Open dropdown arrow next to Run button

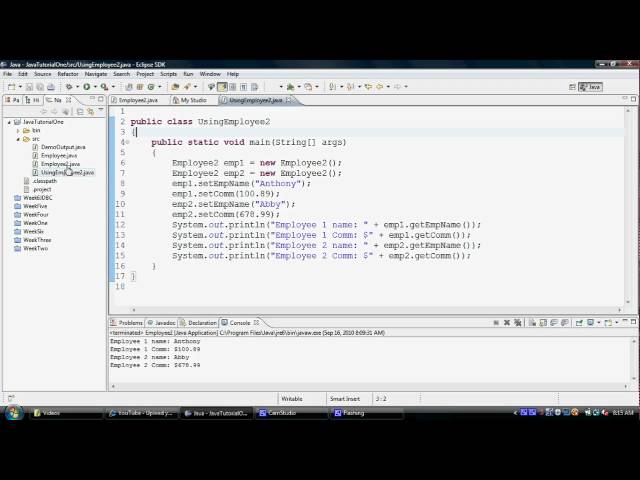tap(95, 87)
